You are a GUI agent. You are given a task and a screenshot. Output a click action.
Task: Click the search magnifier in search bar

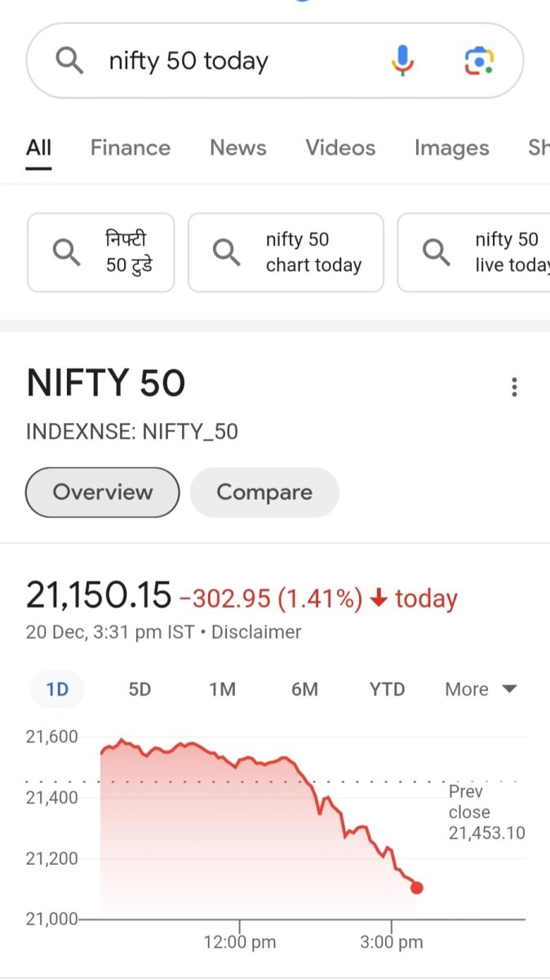[69, 61]
